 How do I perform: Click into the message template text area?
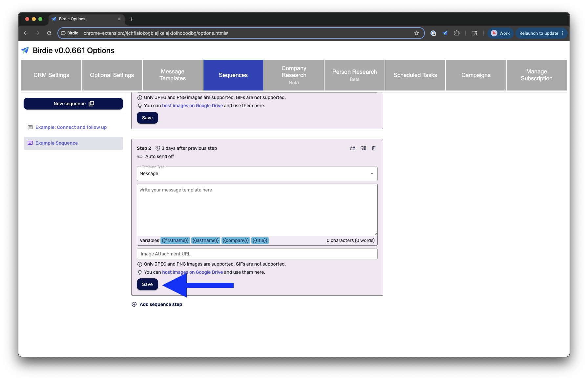[x=257, y=210]
